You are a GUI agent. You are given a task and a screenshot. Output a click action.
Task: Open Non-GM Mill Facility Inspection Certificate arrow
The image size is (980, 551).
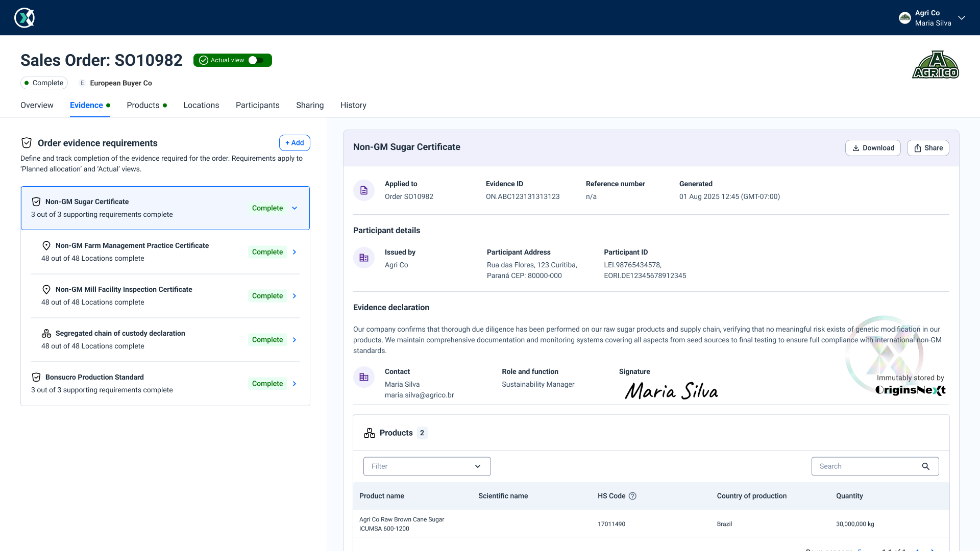(x=295, y=296)
